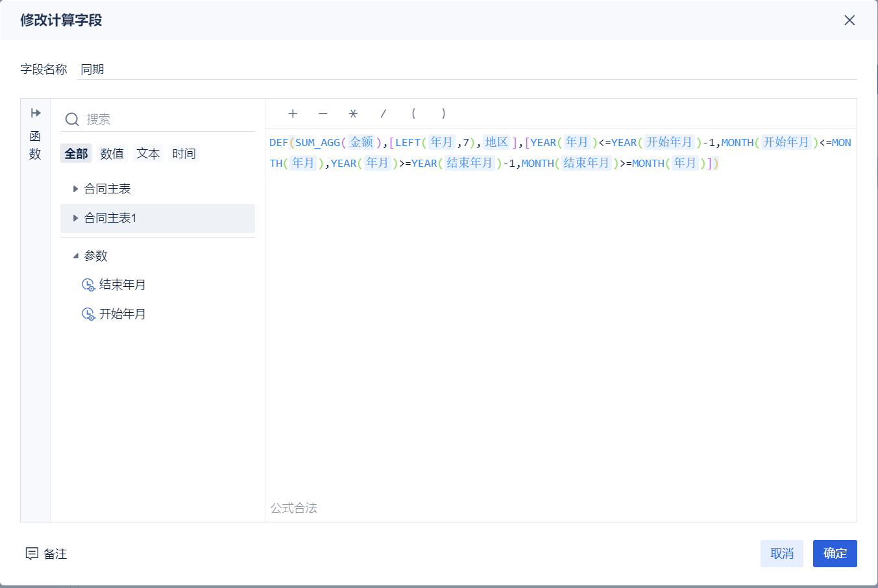Collapse the 参数 group
The image size is (878, 588).
(76, 256)
